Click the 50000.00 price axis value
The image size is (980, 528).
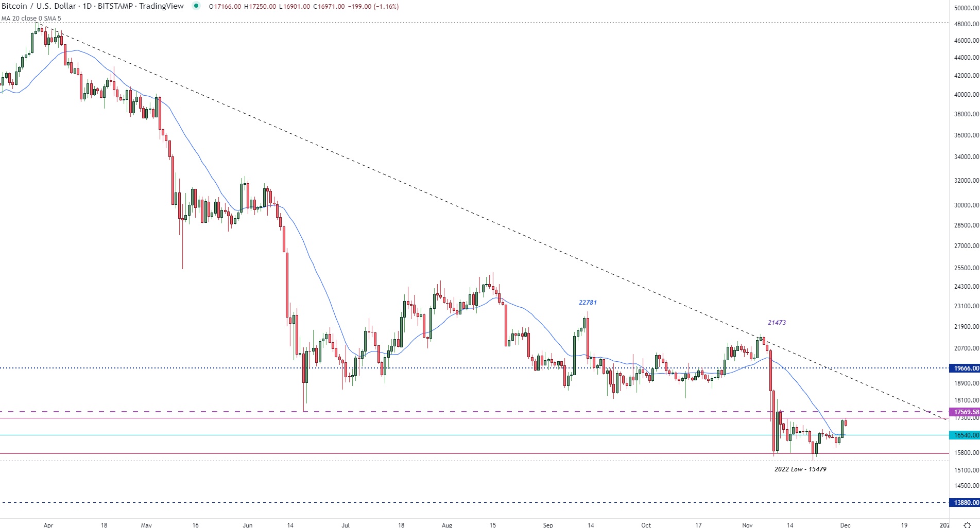pos(967,8)
